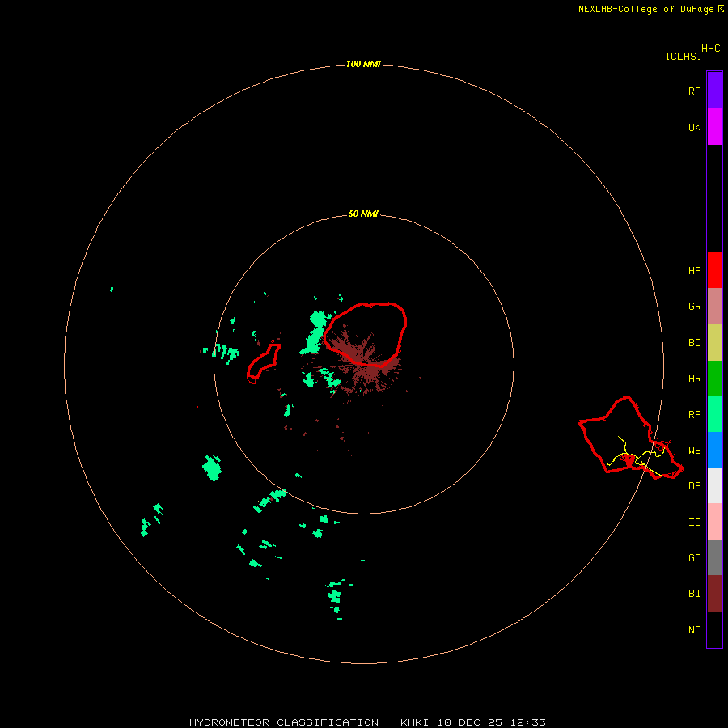Image resolution: width=728 pixels, height=728 pixels.
Task: Click the 100 NMI range ring label
Action: (x=363, y=64)
